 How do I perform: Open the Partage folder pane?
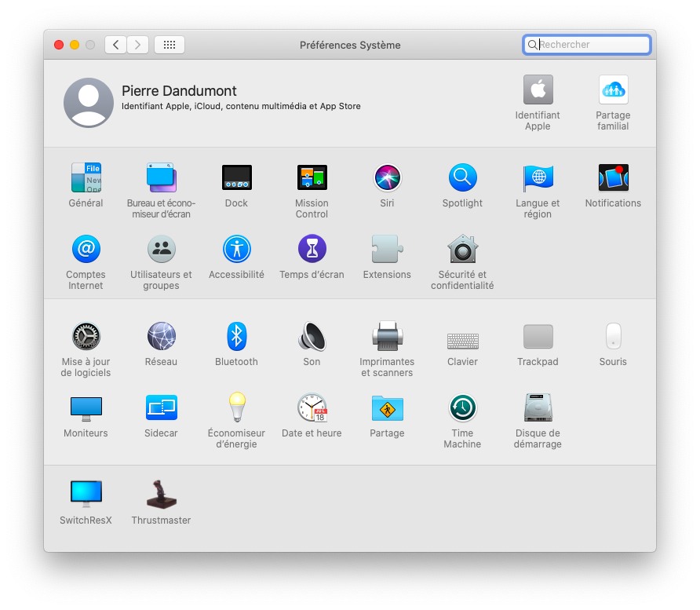tap(387, 408)
